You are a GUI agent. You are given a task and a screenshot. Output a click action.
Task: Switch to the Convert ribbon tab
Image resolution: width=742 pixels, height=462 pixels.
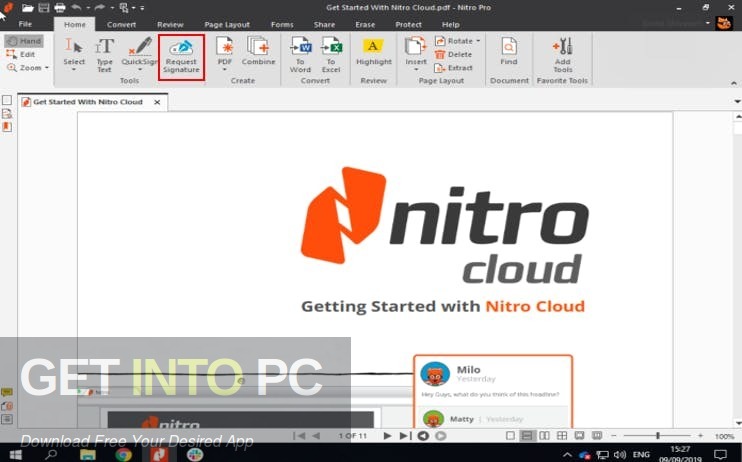pyautogui.click(x=121, y=25)
